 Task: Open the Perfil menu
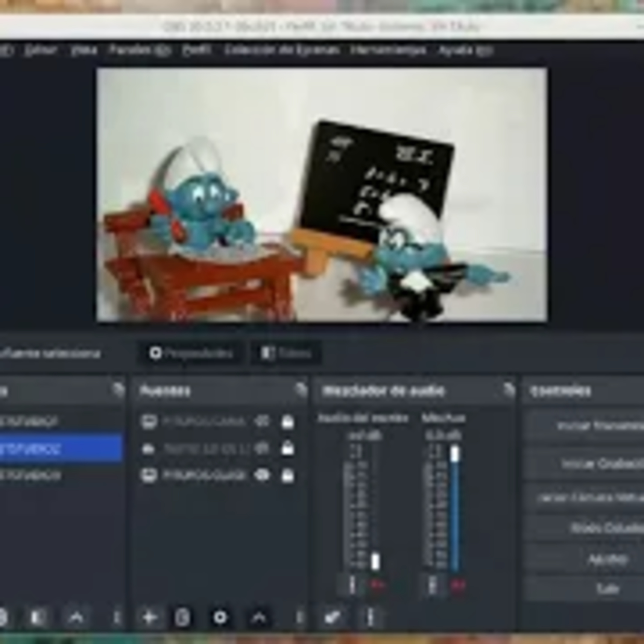point(197,50)
